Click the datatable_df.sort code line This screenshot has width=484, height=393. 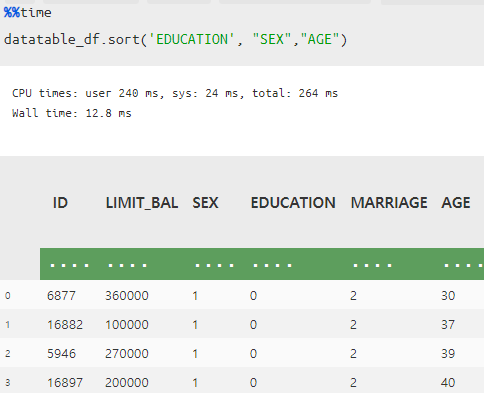[176, 39]
